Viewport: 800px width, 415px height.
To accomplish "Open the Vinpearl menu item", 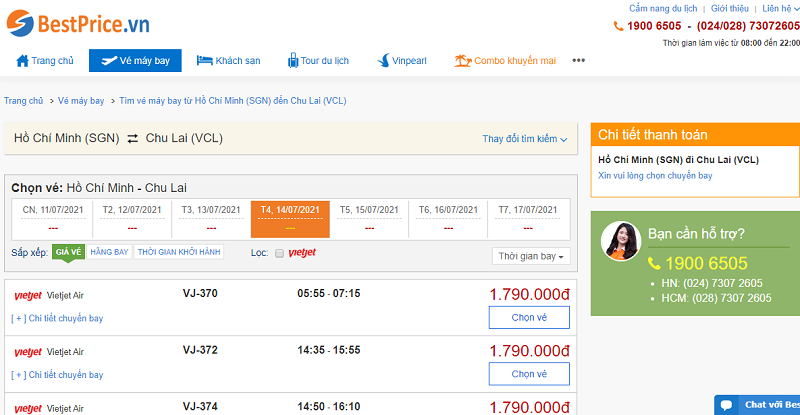I will pos(402,61).
